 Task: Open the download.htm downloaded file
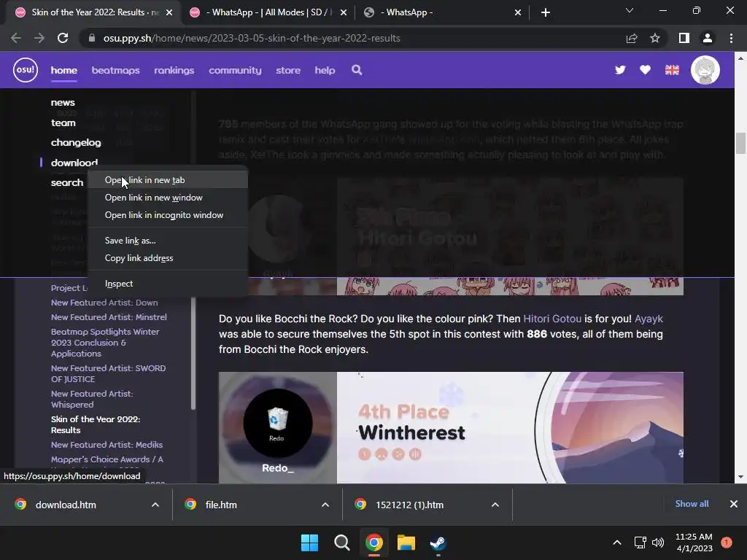click(x=65, y=505)
